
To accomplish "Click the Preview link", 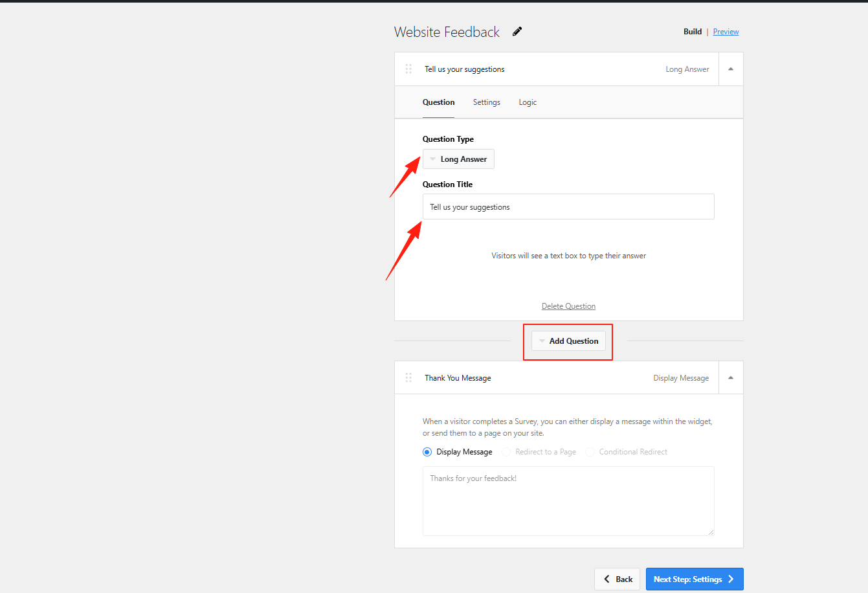I will click(x=726, y=32).
